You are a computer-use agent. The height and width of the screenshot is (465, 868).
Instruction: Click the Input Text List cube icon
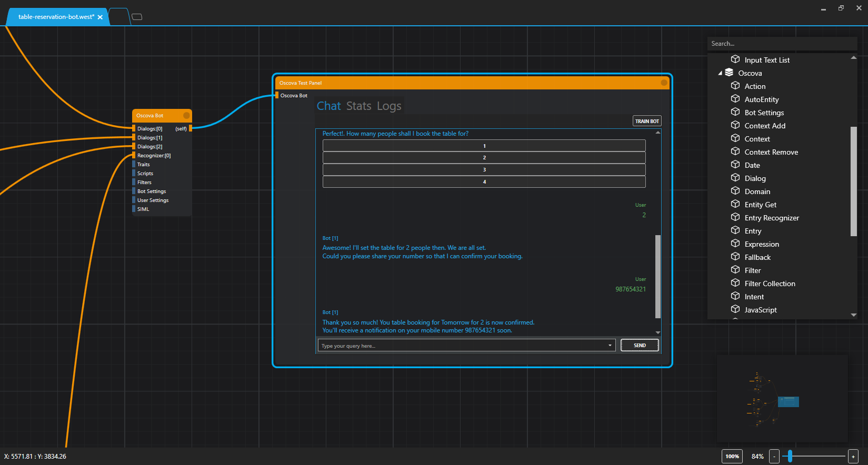[x=735, y=59]
